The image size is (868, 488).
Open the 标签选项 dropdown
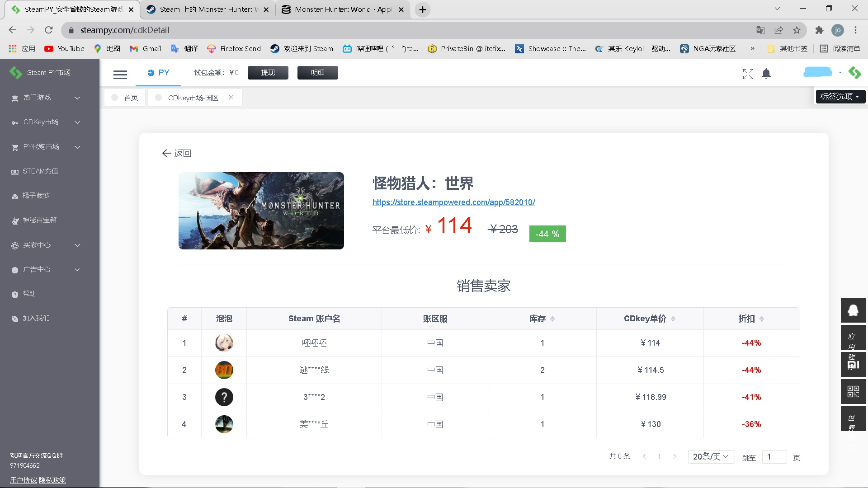pos(840,97)
